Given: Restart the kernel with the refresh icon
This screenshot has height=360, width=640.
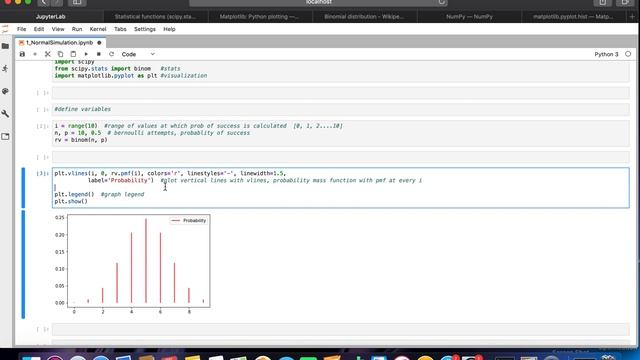Looking at the screenshot, I should tap(111, 54).
